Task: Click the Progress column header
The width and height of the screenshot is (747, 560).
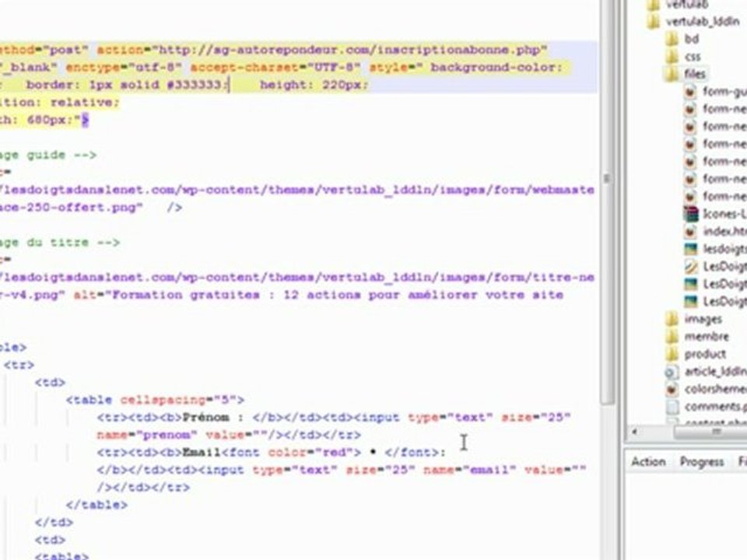Action: click(x=702, y=461)
